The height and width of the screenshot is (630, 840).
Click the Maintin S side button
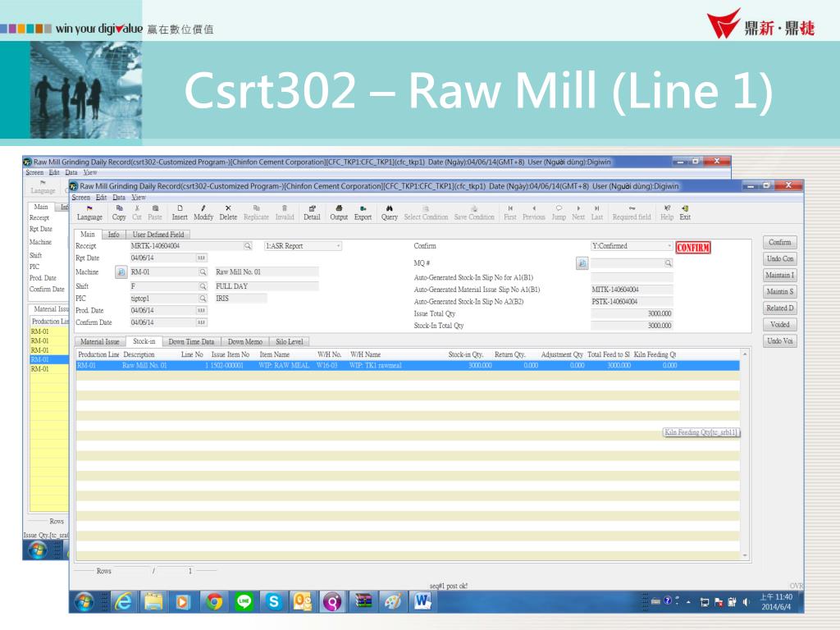[779, 292]
